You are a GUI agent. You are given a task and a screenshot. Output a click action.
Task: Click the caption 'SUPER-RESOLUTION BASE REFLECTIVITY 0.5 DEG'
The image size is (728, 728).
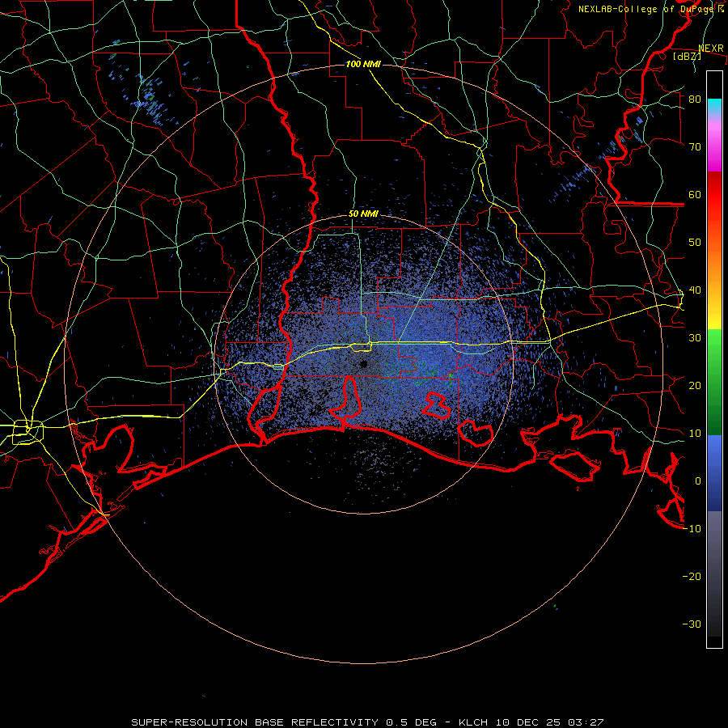click(284, 722)
